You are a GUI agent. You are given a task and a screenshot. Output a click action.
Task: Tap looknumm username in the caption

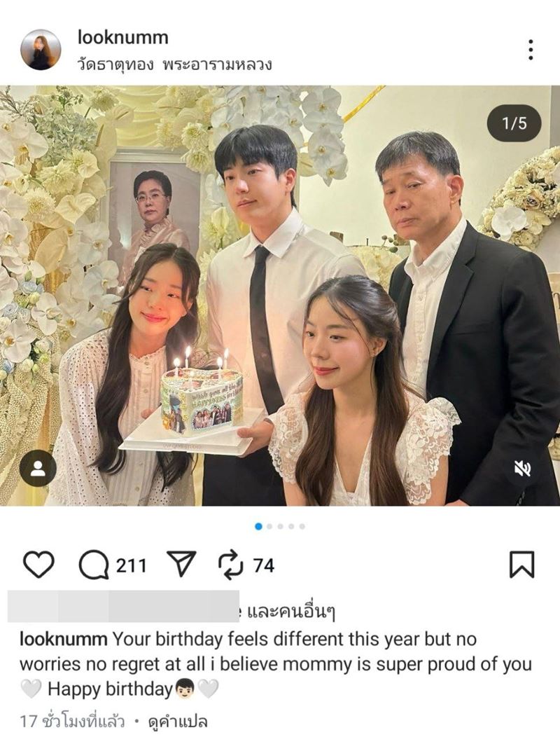pyautogui.click(x=64, y=639)
